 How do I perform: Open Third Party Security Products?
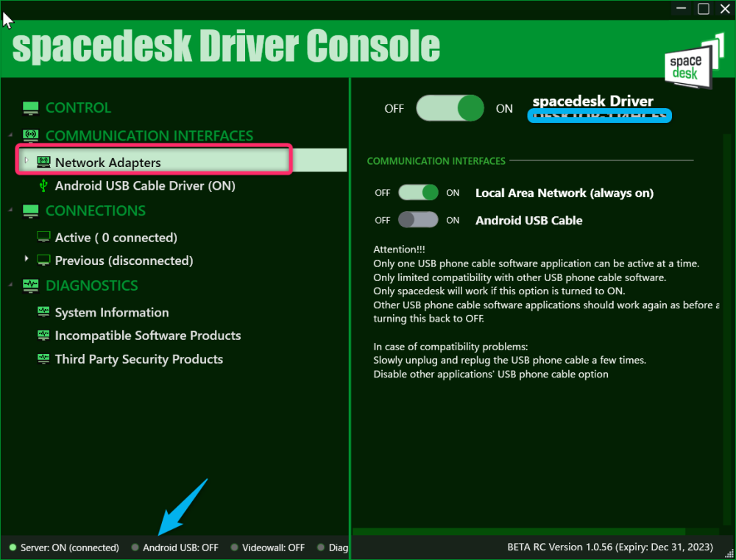click(x=139, y=359)
